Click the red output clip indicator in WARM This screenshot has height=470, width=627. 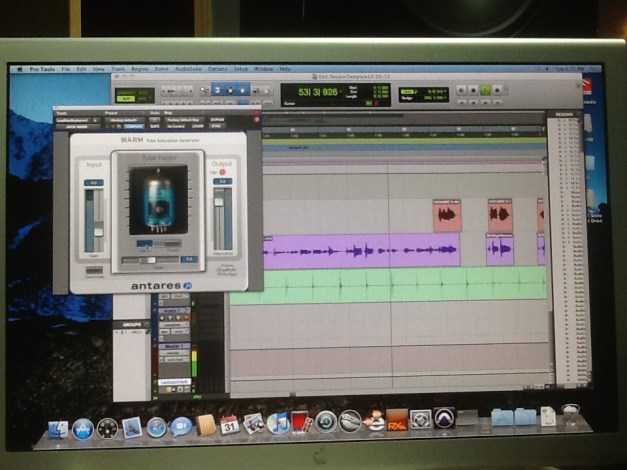[x=222, y=172]
